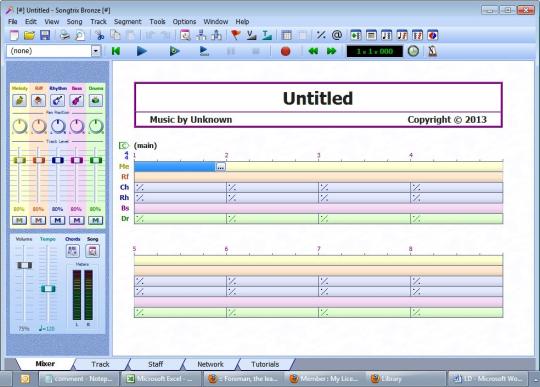Click the ellipsis button on Melody segment

pos(220,167)
